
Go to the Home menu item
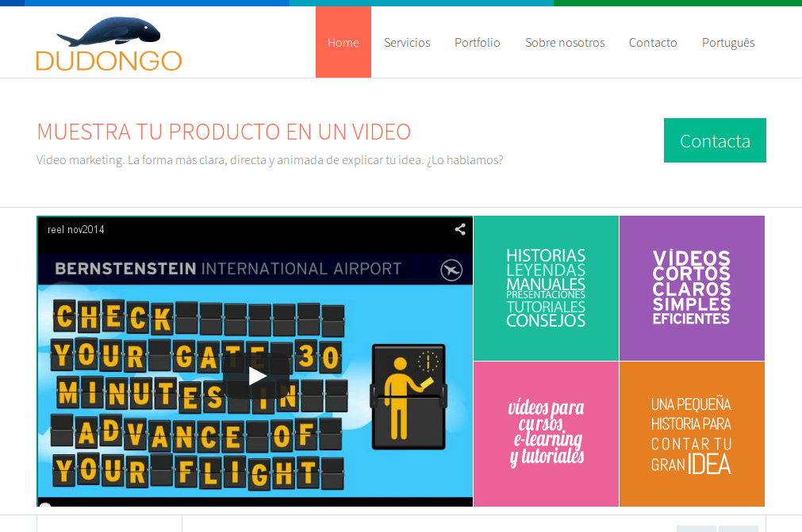(x=343, y=42)
